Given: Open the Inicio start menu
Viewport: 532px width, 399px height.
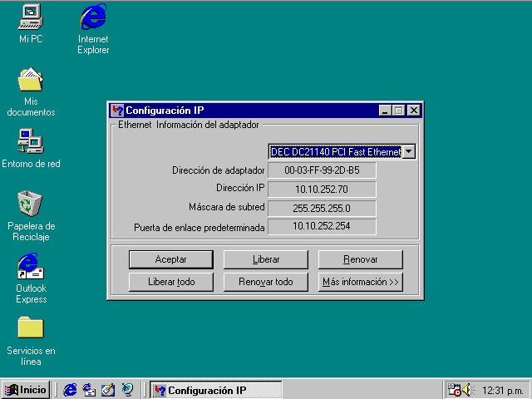Looking at the screenshot, I should [x=26, y=390].
